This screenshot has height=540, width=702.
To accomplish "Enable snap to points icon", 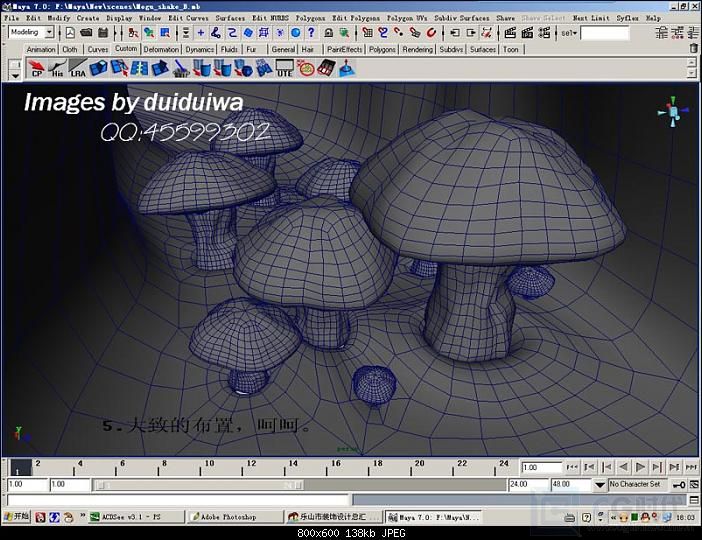I will [399, 32].
